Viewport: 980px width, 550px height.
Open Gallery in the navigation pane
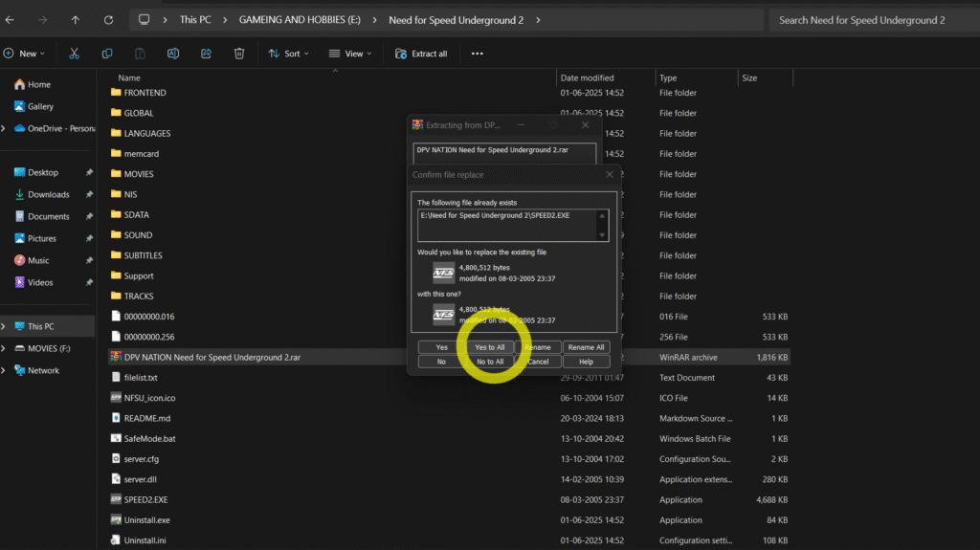[33, 106]
